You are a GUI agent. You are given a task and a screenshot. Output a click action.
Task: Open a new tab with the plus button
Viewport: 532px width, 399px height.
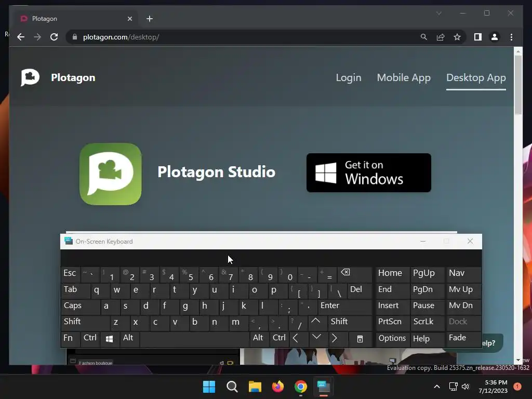pyautogui.click(x=150, y=19)
